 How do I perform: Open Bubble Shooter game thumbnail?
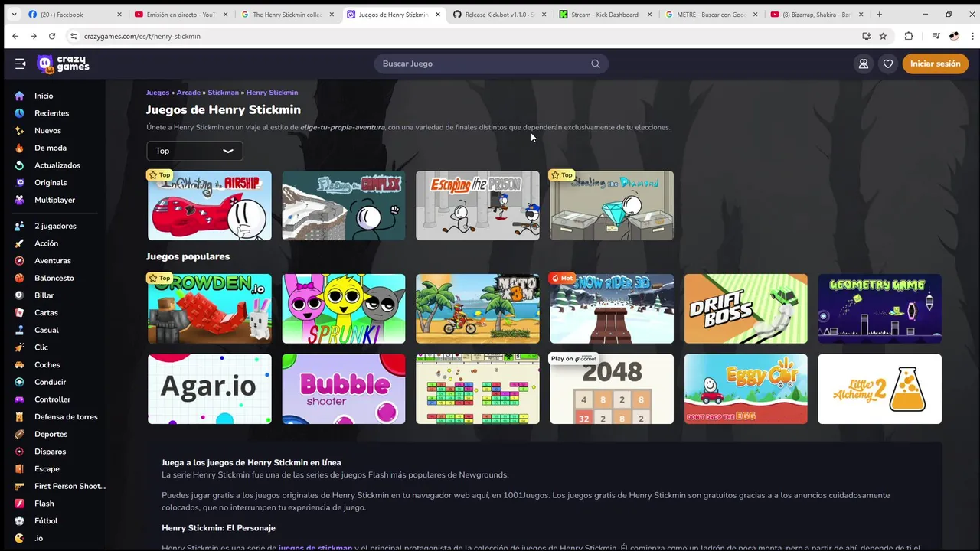pyautogui.click(x=344, y=389)
